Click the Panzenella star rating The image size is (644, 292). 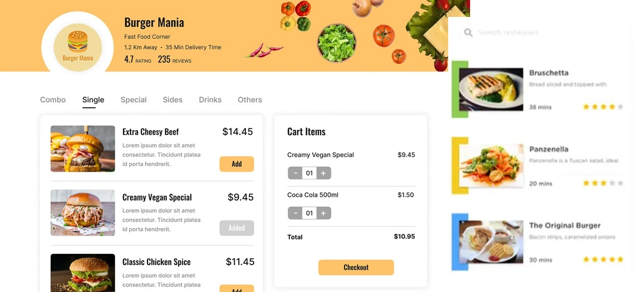[x=603, y=183]
